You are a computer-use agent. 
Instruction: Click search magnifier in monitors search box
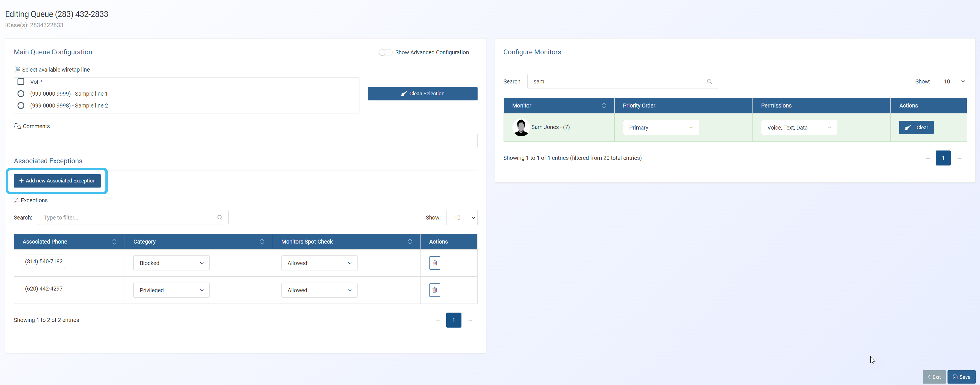click(709, 81)
